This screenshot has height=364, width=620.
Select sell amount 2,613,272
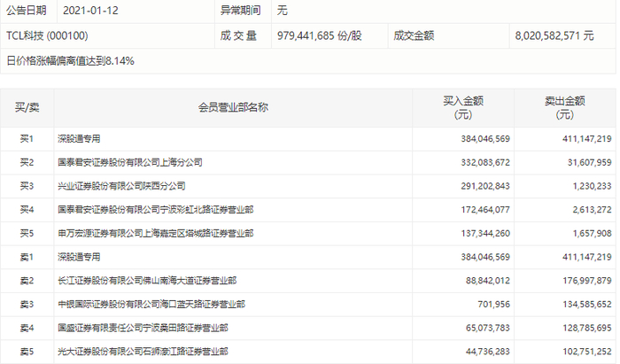(592, 210)
